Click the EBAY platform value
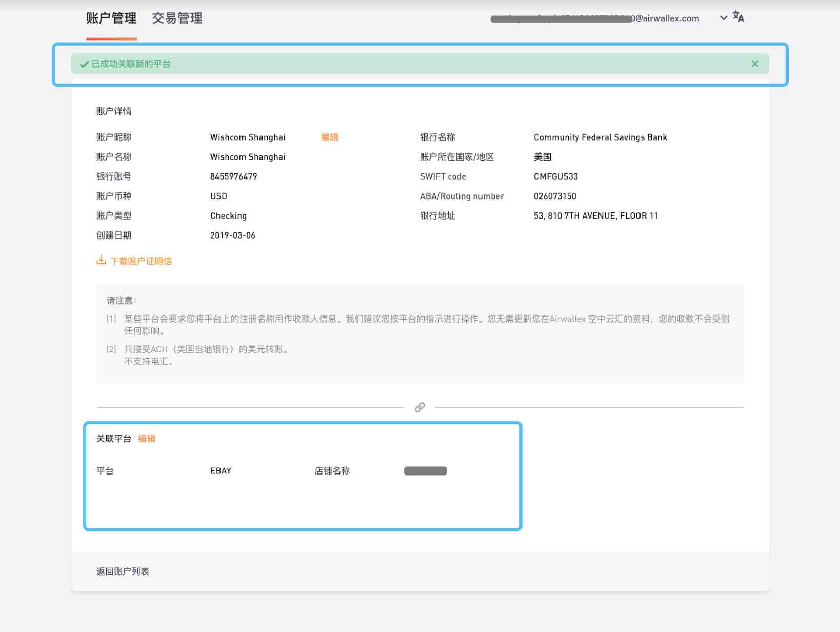Viewport: 840px width, 632px height. point(221,471)
